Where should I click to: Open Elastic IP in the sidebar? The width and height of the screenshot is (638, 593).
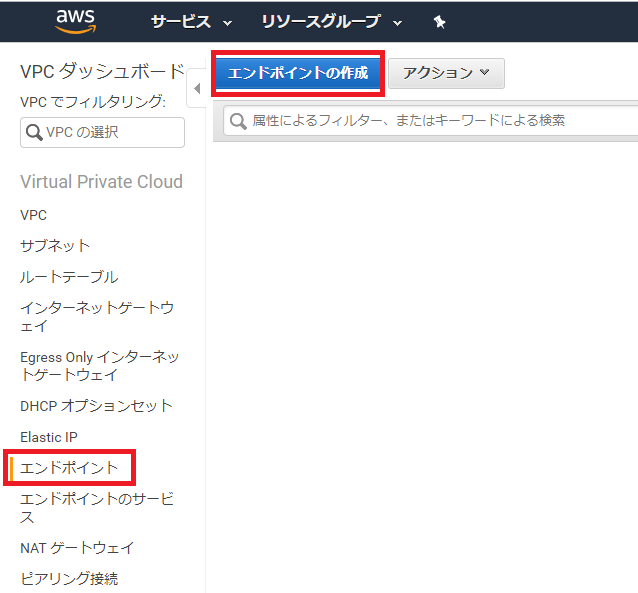coord(49,437)
